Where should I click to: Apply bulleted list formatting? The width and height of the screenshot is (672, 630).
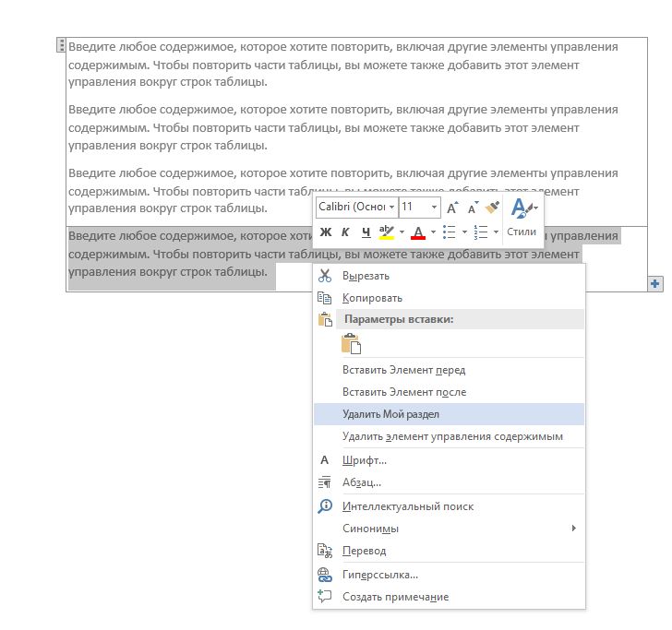tap(449, 232)
